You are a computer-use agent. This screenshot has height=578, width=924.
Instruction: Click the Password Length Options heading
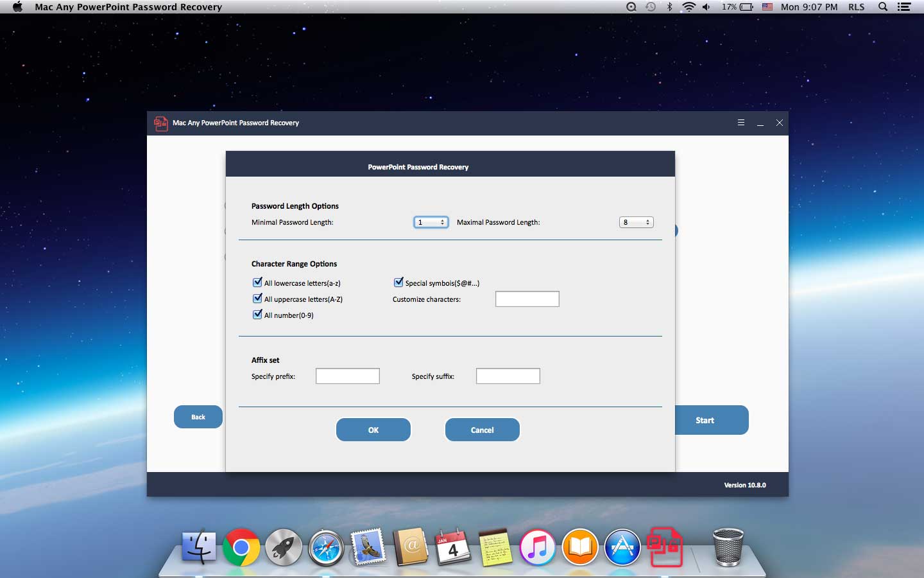[x=295, y=206]
